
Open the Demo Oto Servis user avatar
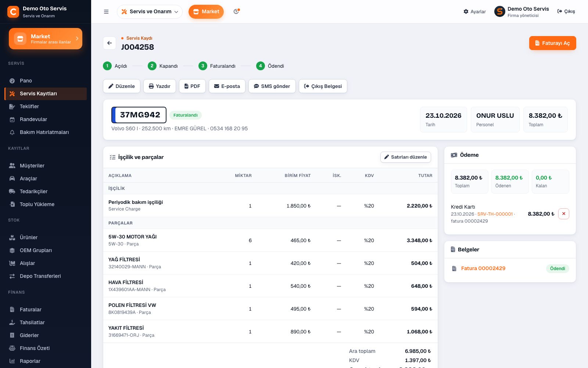point(499,11)
